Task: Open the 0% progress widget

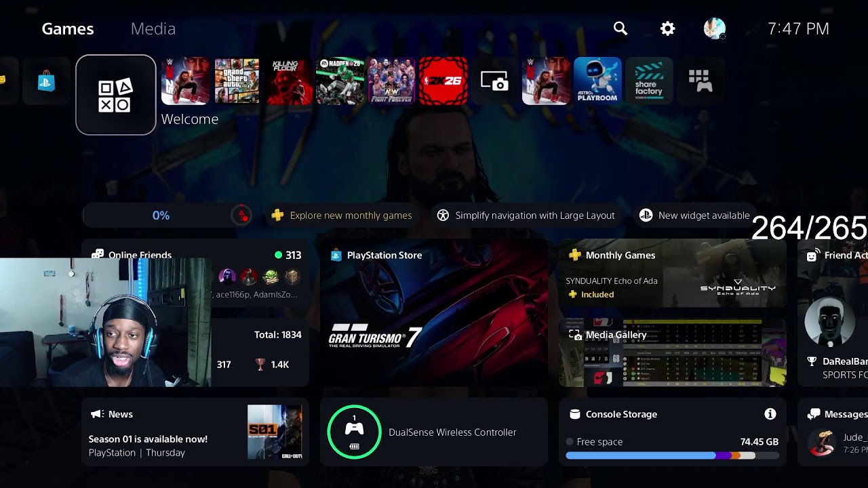Action: pos(167,216)
